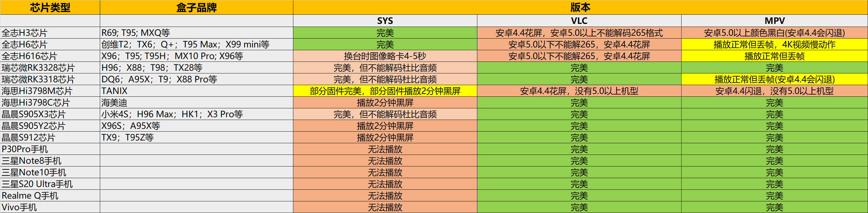868x213 pixels.
Task: Select the SYS '完美' cell for 全志H3芯片
Action: pyautogui.click(x=385, y=33)
